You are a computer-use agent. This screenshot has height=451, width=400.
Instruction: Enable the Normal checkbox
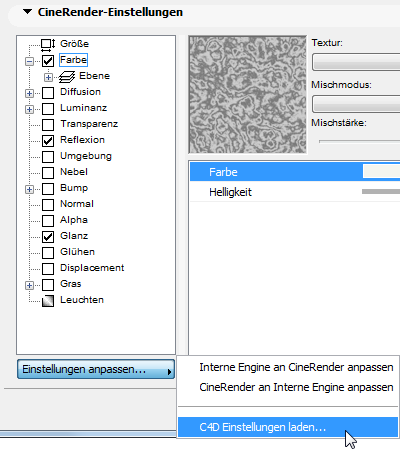click(x=48, y=205)
